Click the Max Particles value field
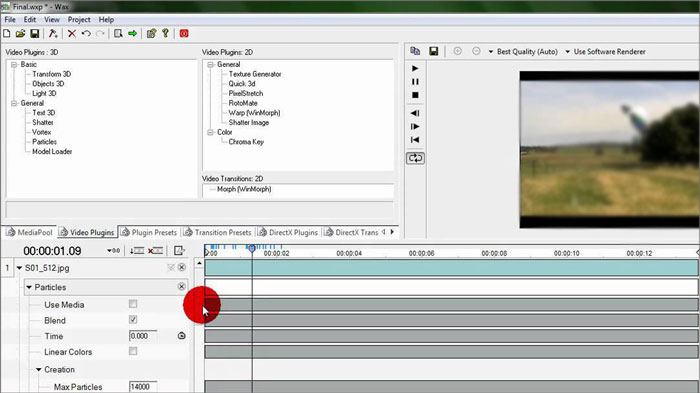Screen dimensions: 700x393 coord(143,387)
